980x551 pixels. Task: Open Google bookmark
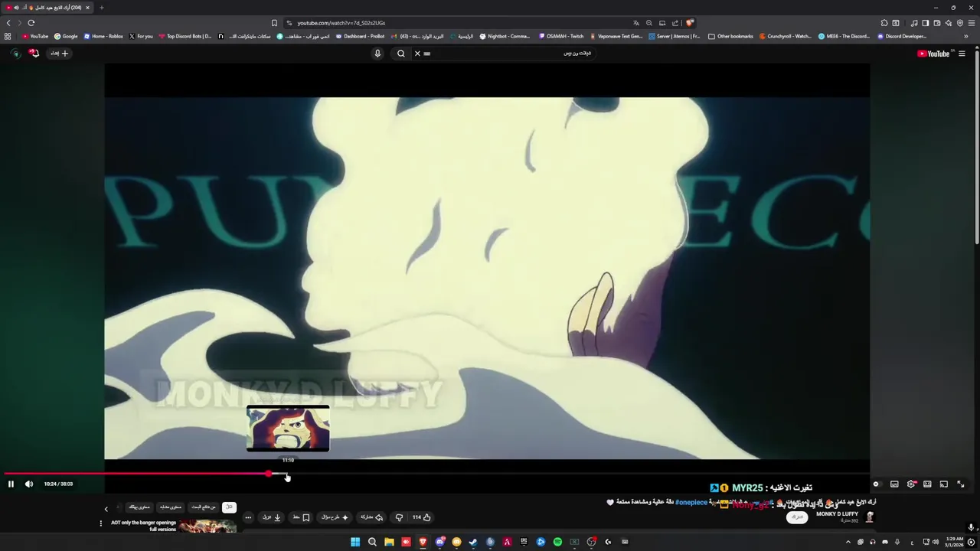[x=66, y=36]
